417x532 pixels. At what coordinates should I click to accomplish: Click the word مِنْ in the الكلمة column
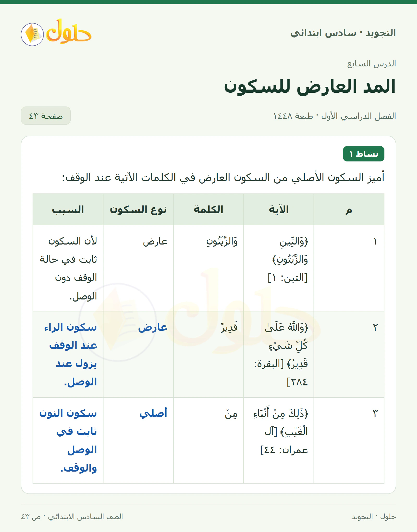tap(231, 414)
